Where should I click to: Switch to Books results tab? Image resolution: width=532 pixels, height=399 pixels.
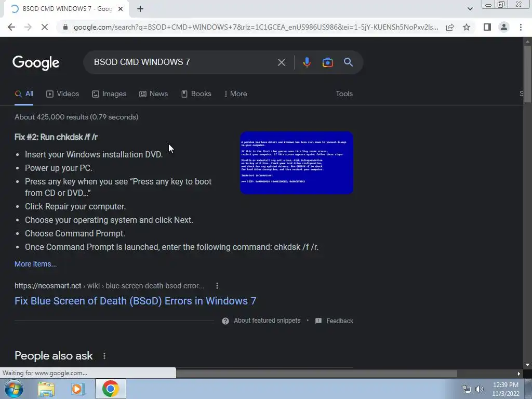[196, 94]
